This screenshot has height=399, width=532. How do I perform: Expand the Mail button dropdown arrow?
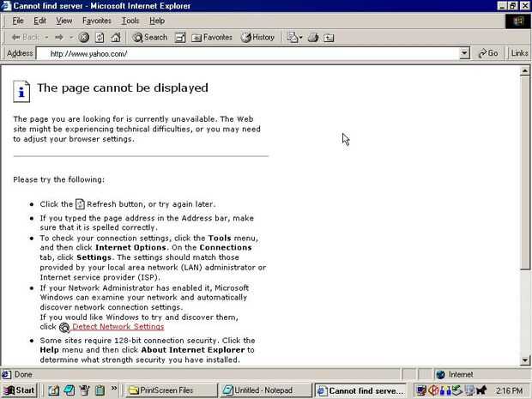click(300, 38)
